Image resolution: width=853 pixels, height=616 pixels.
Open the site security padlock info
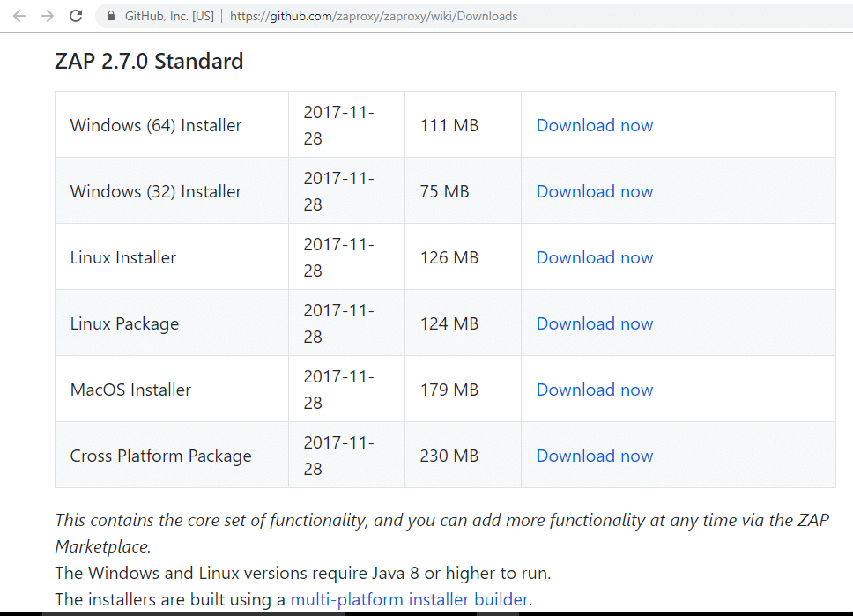tap(110, 16)
